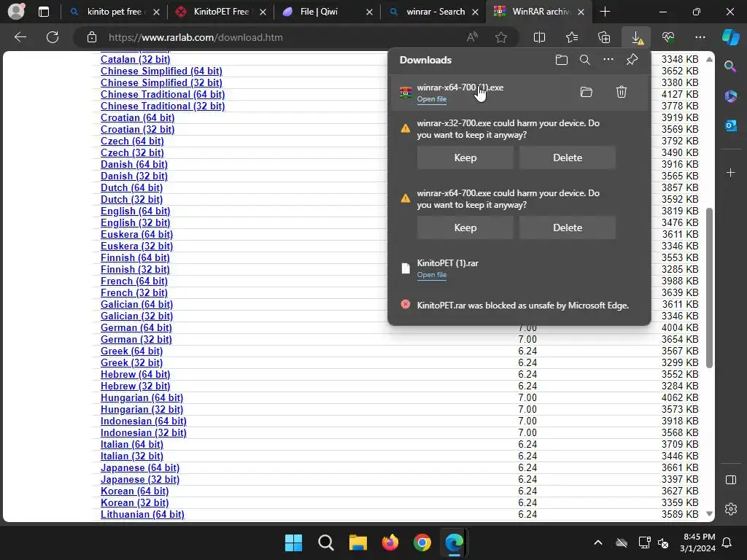Screen dimensions: 747x560
Task: Open Browser essentials heart icon
Action: 668,37
